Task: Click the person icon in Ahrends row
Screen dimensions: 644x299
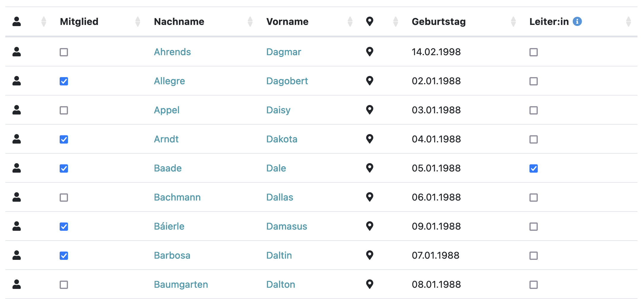Action: tap(17, 52)
